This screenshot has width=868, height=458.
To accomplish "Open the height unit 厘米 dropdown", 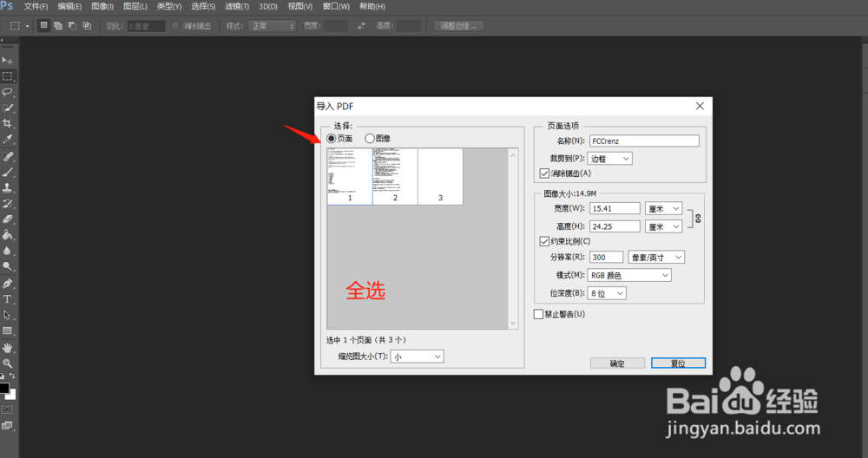I will 664,226.
